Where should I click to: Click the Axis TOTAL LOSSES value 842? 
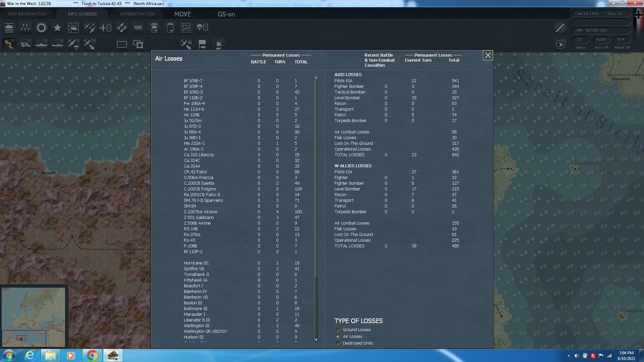(455, 155)
